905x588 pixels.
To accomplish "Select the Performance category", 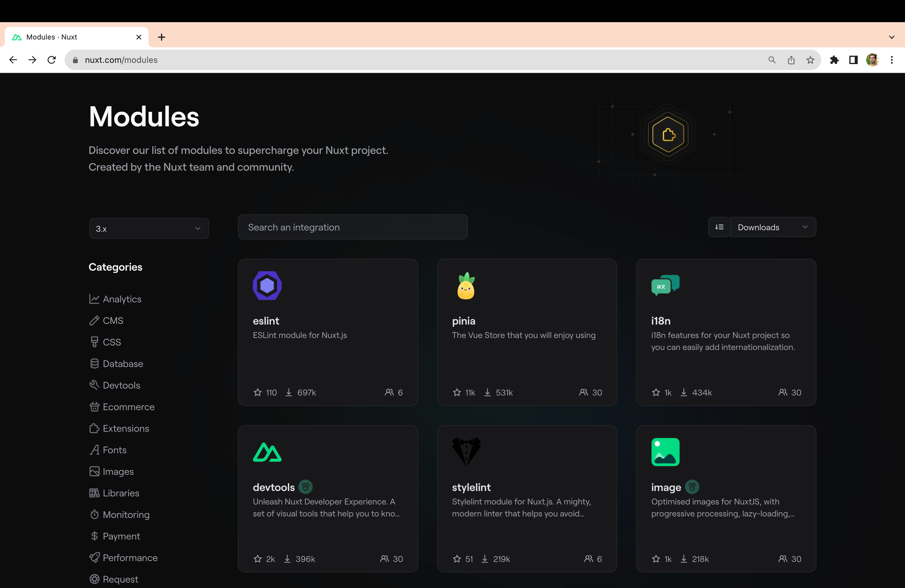I will coord(130,557).
